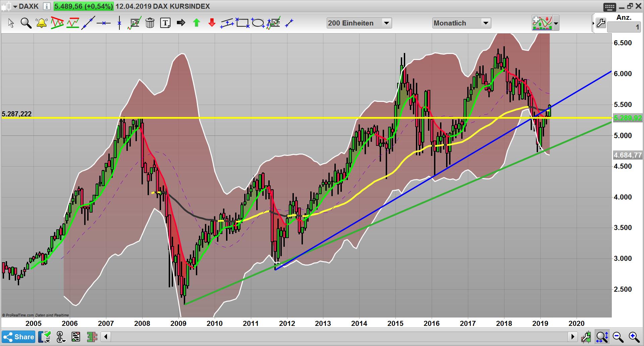Screen dimensions: 644x346
Task: Draw a rectangle on the chart
Action: [x=243, y=23]
